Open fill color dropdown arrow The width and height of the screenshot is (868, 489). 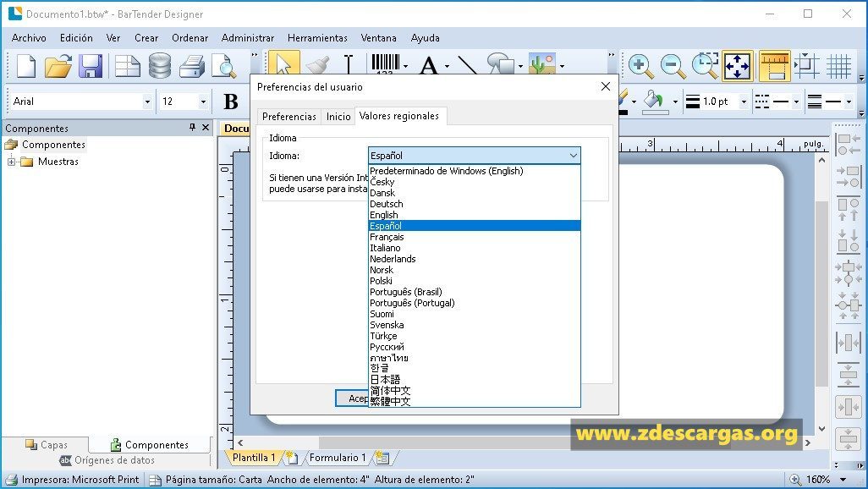coord(675,102)
